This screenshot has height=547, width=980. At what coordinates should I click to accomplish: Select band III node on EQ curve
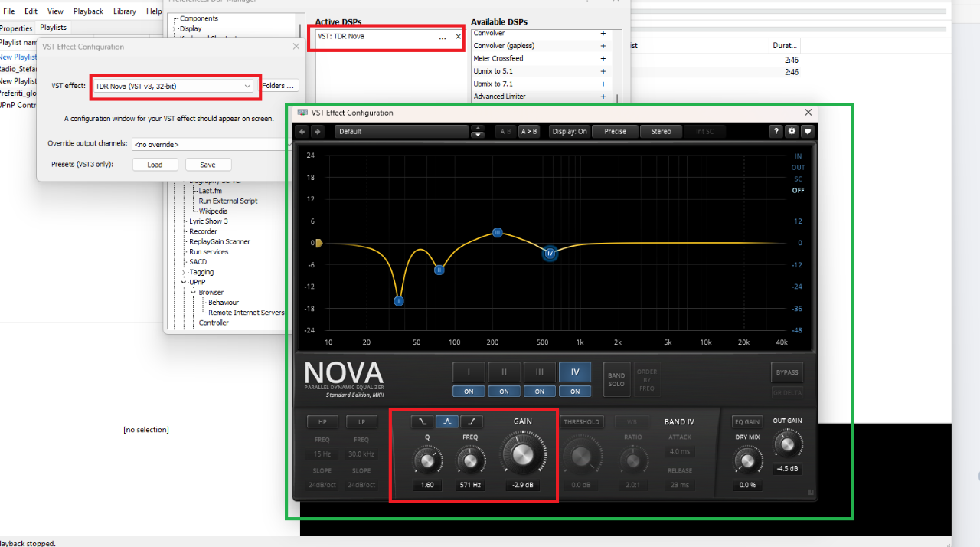click(498, 232)
